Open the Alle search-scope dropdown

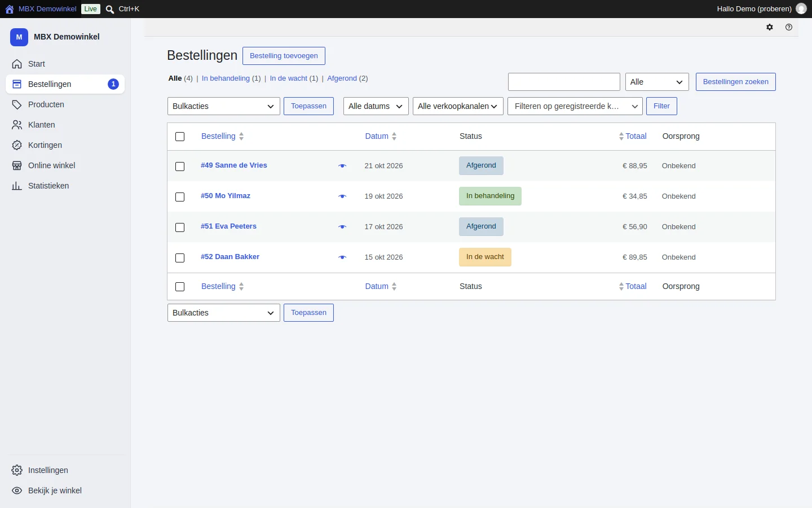tap(657, 82)
